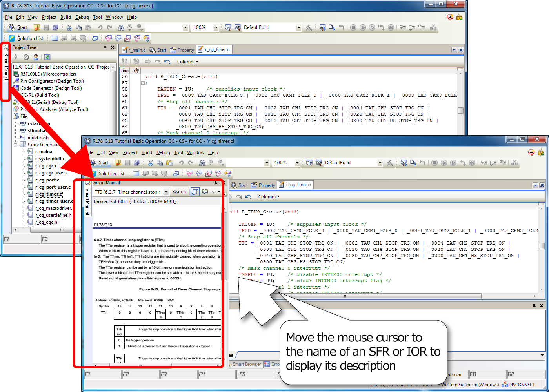Select r_cg_timer.c in Project Tree
Image resolution: width=549 pixels, height=392 pixels.
coord(49,194)
